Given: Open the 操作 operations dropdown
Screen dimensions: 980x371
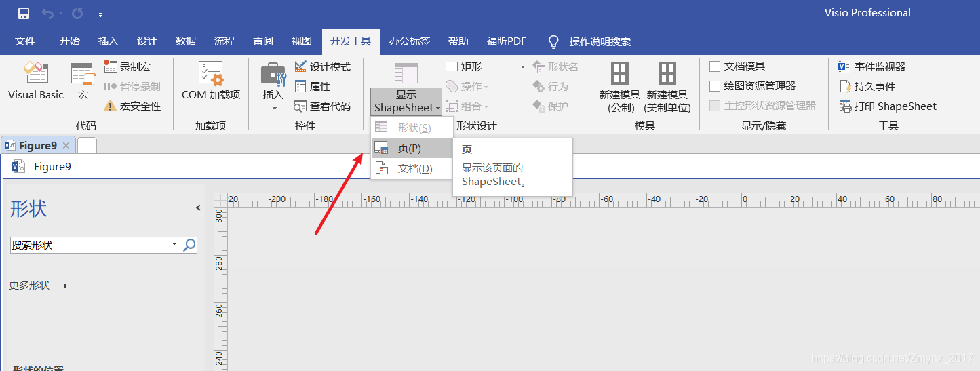Looking at the screenshot, I should 467,87.
